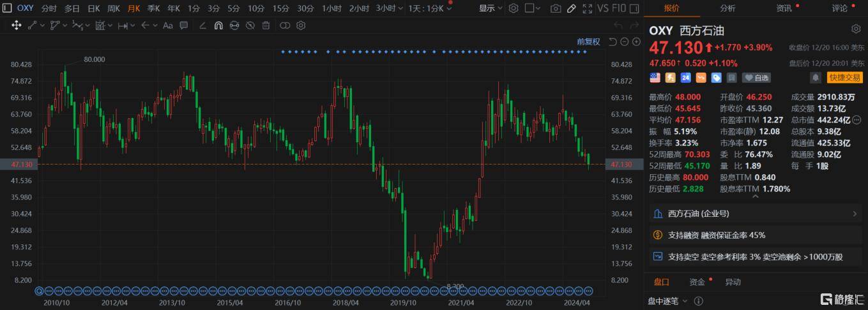
Task: Reset chart zoom with reset arrow
Action: [613, 41]
